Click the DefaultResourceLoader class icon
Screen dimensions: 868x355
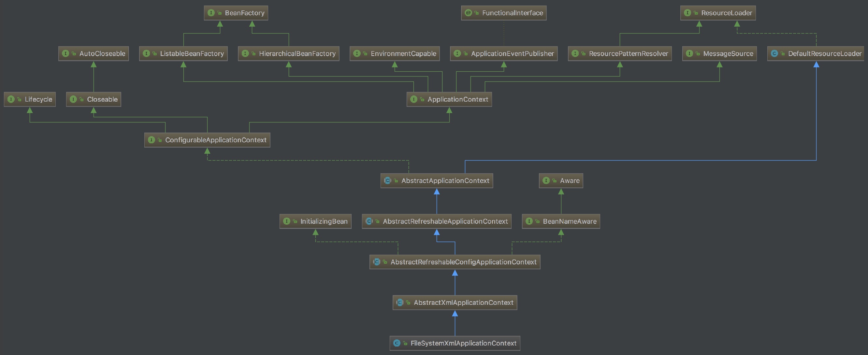pyautogui.click(x=774, y=53)
